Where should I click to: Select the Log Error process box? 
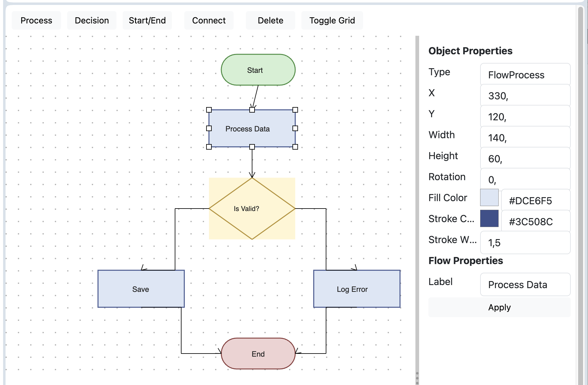pyautogui.click(x=357, y=289)
